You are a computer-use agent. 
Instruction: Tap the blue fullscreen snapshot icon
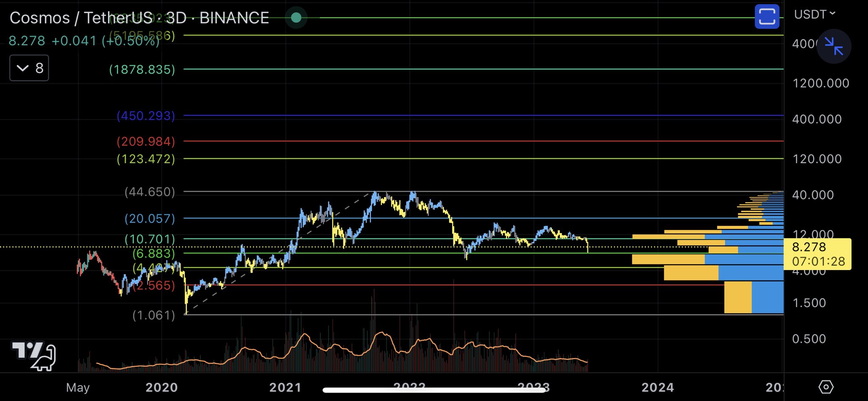coord(767,17)
